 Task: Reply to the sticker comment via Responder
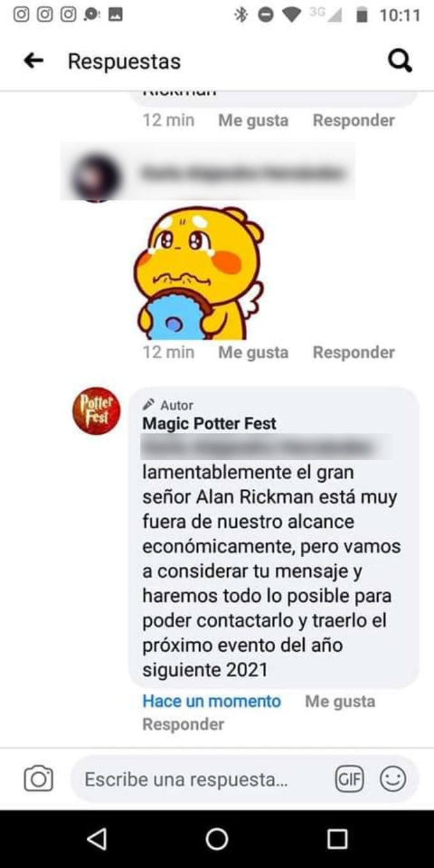coord(354,352)
